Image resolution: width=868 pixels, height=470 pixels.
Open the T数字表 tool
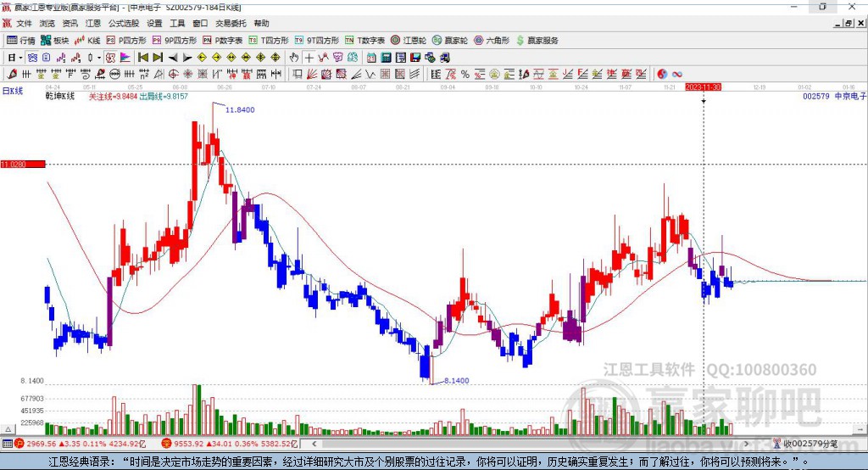364,41
